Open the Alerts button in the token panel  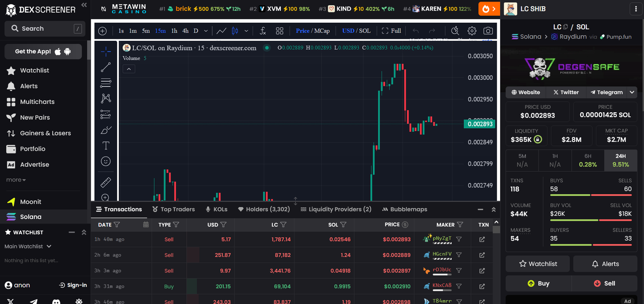[605, 264]
